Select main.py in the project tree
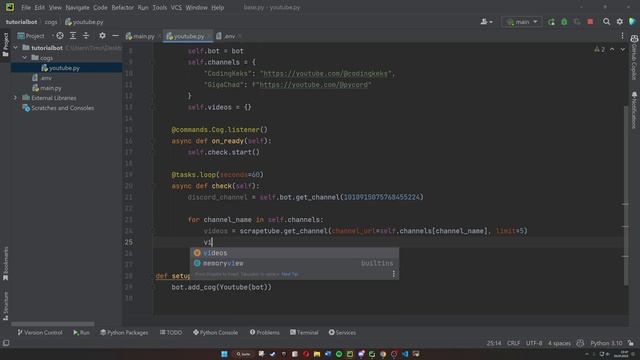 pos(51,88)
